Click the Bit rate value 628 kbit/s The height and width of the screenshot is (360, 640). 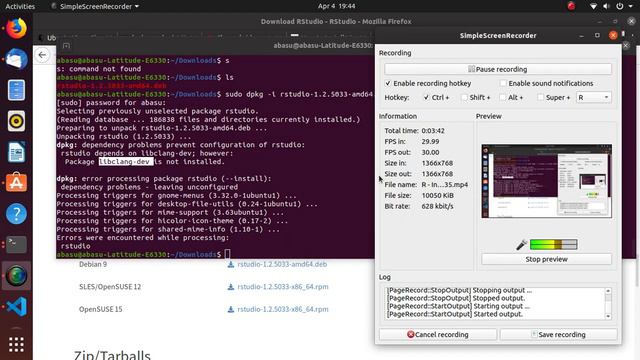tap(438, 206)
